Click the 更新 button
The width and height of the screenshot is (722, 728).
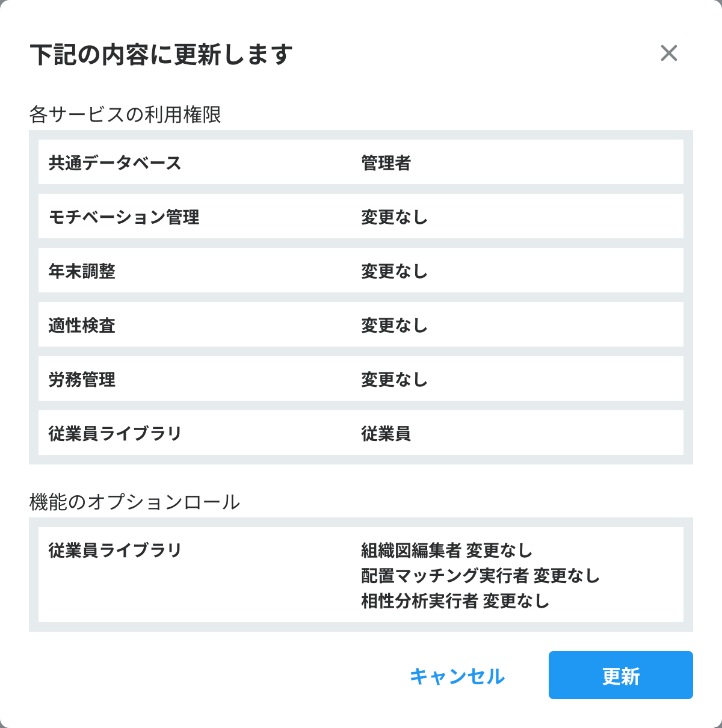[620, 675]
